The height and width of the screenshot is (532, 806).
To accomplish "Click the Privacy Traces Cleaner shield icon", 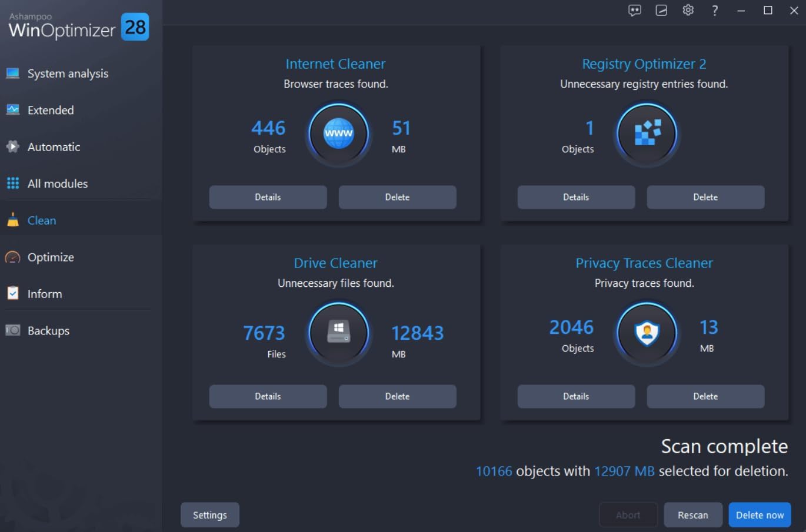I will 647,333.
